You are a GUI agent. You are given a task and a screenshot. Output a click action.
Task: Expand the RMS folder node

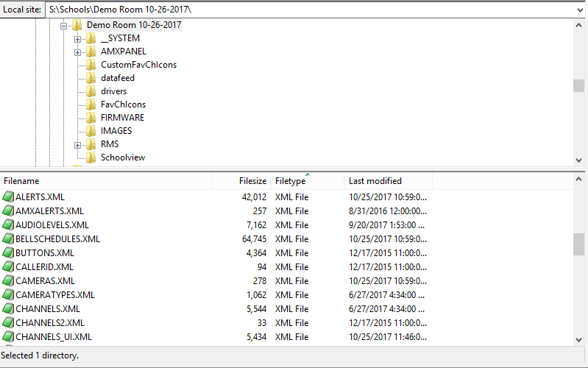[77, 144]
